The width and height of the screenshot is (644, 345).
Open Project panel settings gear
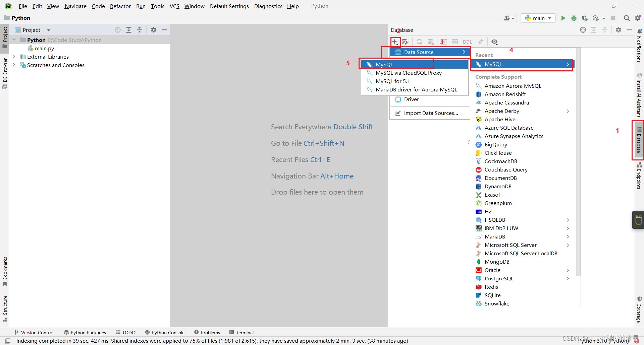pos(154,30)
